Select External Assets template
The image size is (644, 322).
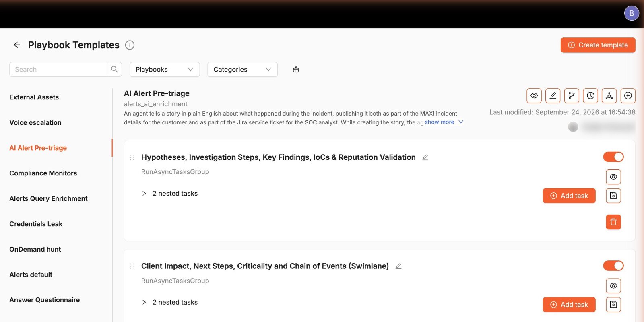point(34,97)
